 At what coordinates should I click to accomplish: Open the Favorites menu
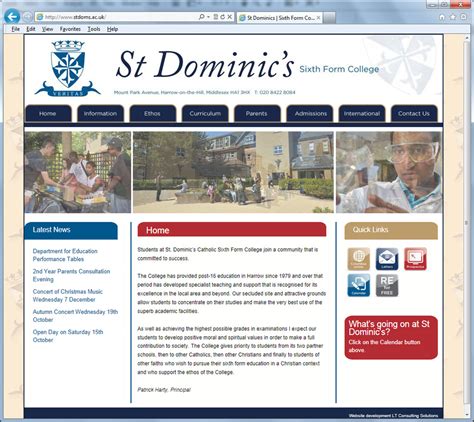click(70, 29)
